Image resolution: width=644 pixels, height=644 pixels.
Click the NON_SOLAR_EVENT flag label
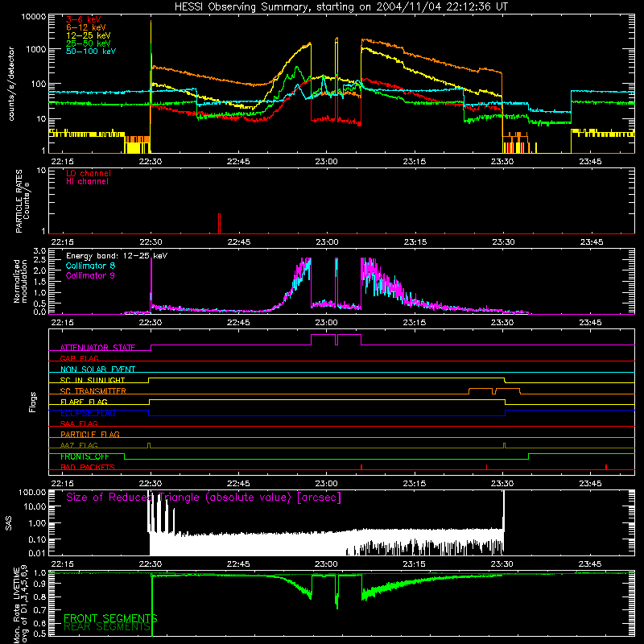(x=97, y=369)
